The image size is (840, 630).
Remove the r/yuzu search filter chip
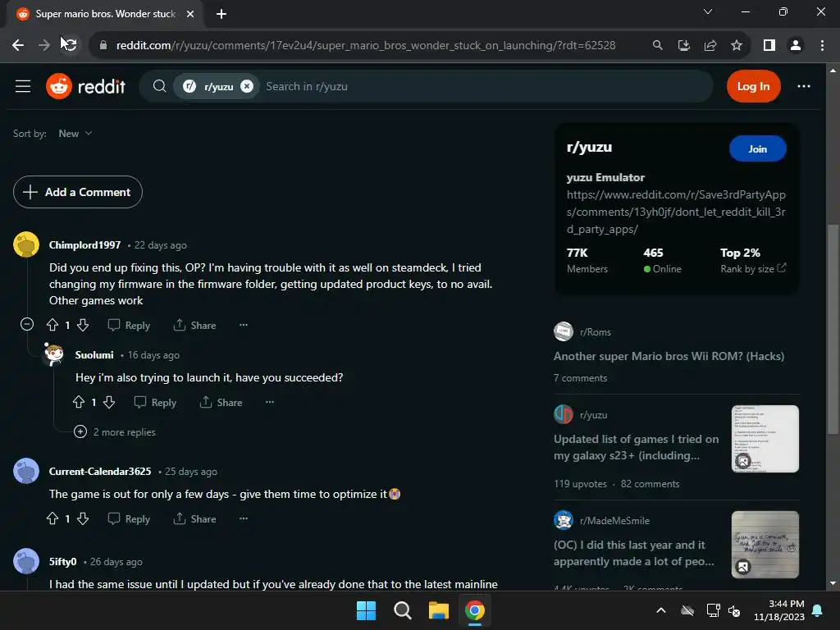point(246,86)
